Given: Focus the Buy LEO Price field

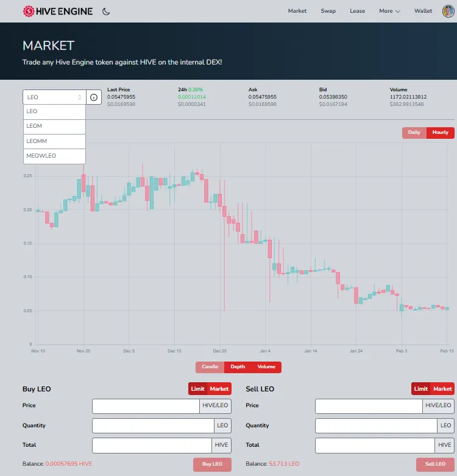Looking at the screenshot, I should (x=146, y=406).
